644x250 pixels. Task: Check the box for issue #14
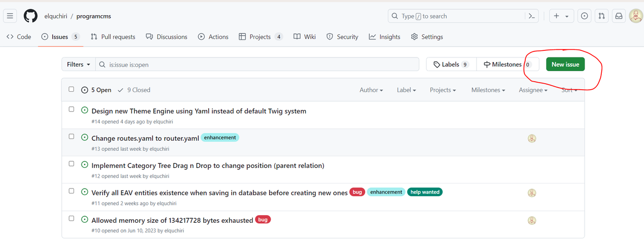point(71,109)
